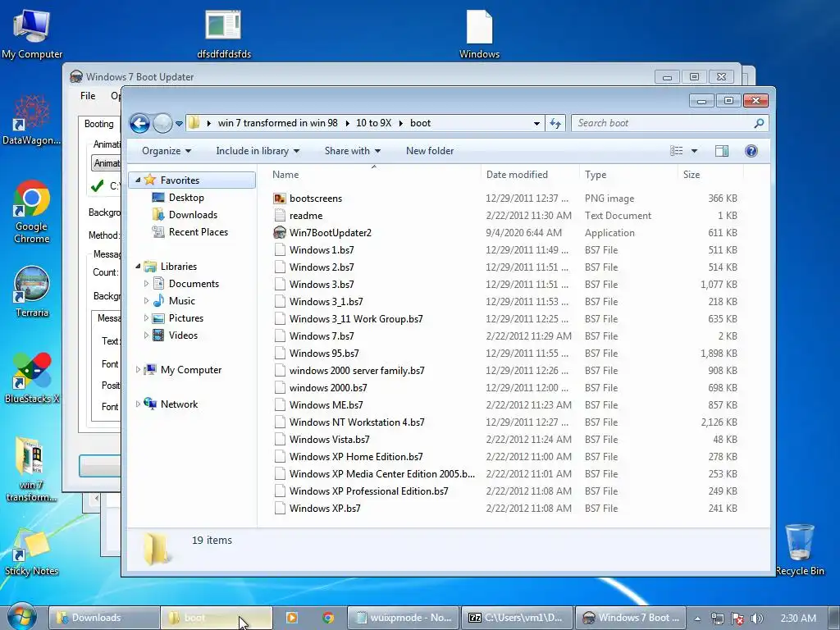Select the Videos library
The height and width of the screenshot is (630, 840).
(183, 336)
